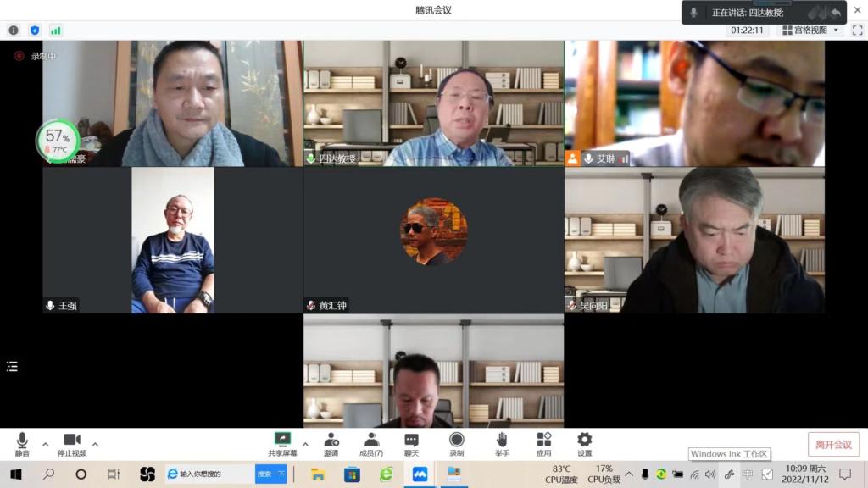Show the members (成员) panel
This screenshot has height=488, width=868.
371,443
